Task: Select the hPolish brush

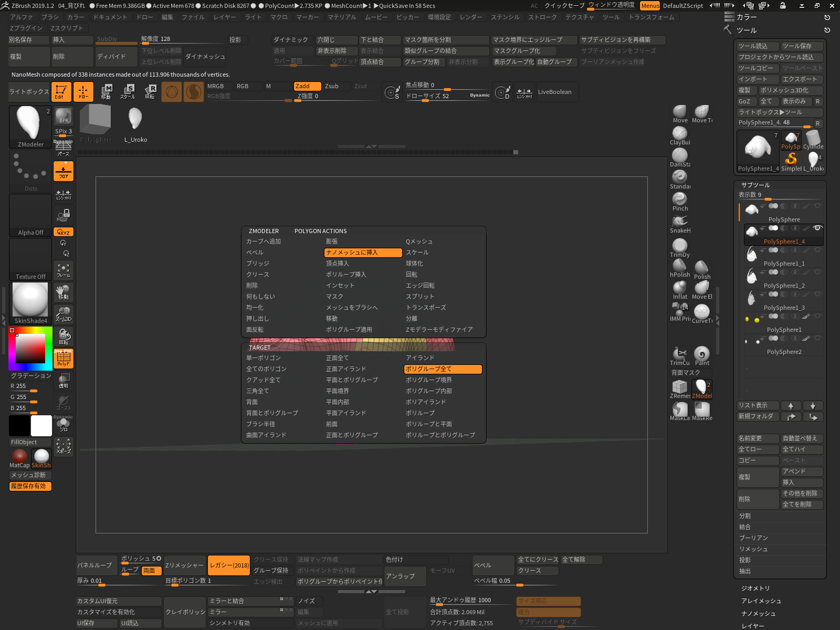Action: coord(680,268)
